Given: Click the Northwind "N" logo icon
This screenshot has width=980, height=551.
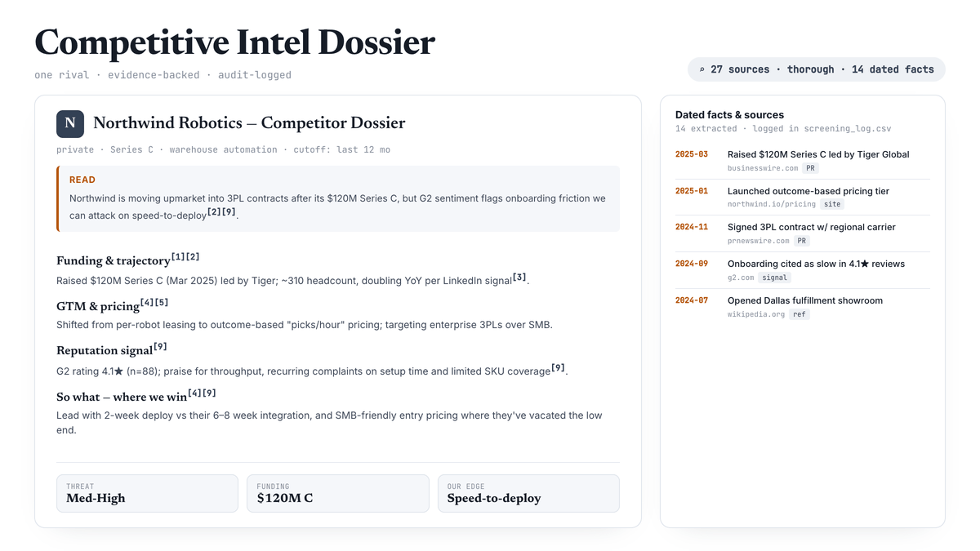Looking at the screenshot, I should click(70, 123).
